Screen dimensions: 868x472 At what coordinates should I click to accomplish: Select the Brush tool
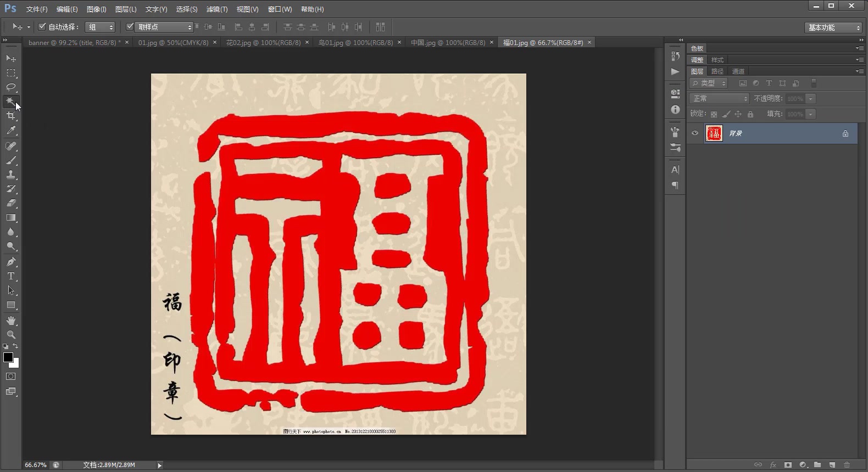click(x=10, y=160)
